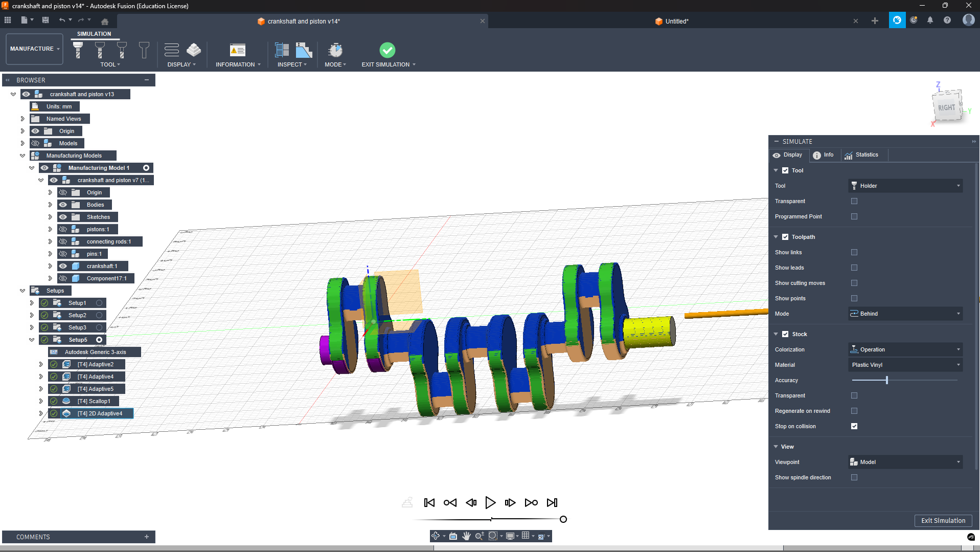The height and width of the screenshot is (552, 980).
Task: Collapse the Browser panel with minus
Action: tap(147, 80)
